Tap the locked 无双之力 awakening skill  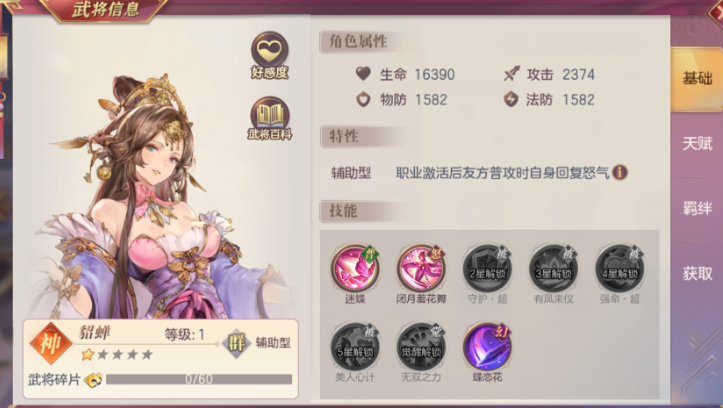[421, 347]
